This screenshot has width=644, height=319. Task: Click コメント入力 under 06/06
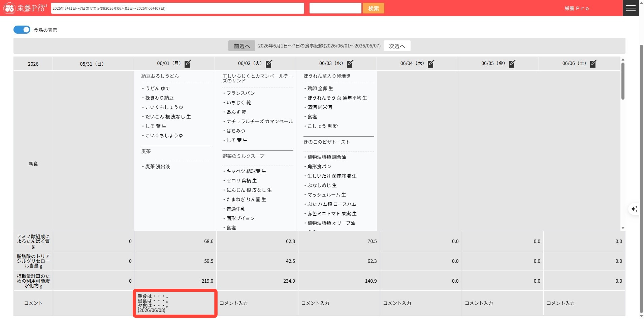click(x=560, y=303)
